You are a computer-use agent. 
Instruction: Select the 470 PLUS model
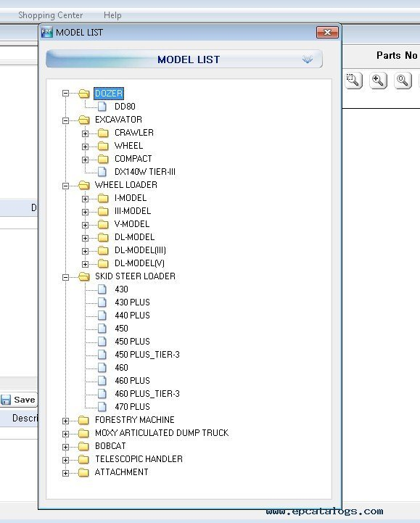click(x=132, y=407)
